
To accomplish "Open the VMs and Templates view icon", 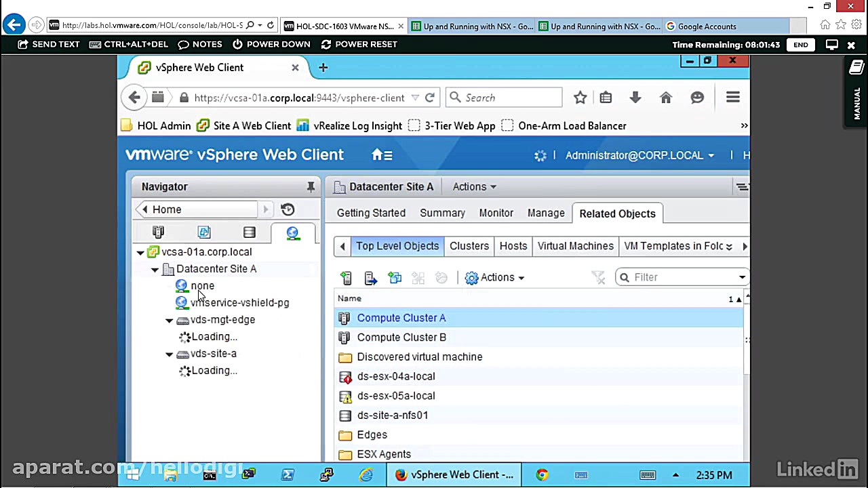I will [204, 232].
